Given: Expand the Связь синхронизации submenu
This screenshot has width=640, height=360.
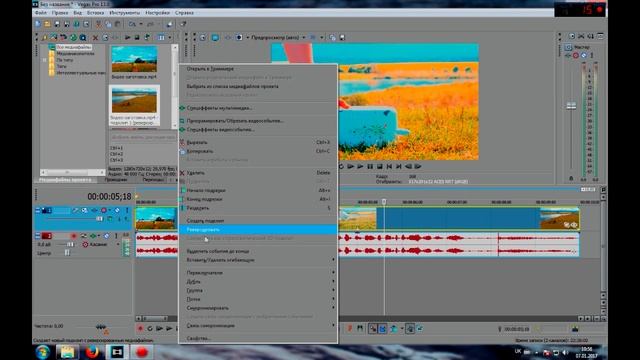Looking at the screenshot, I should coord(258,326).
